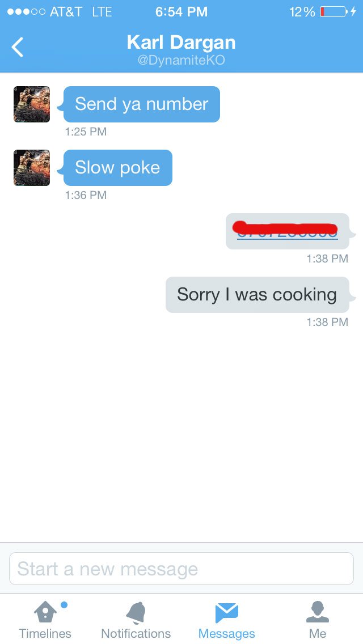Tap the redacted phone number link
The width and height of the screenshot is (363, 644).
point(288,231)
